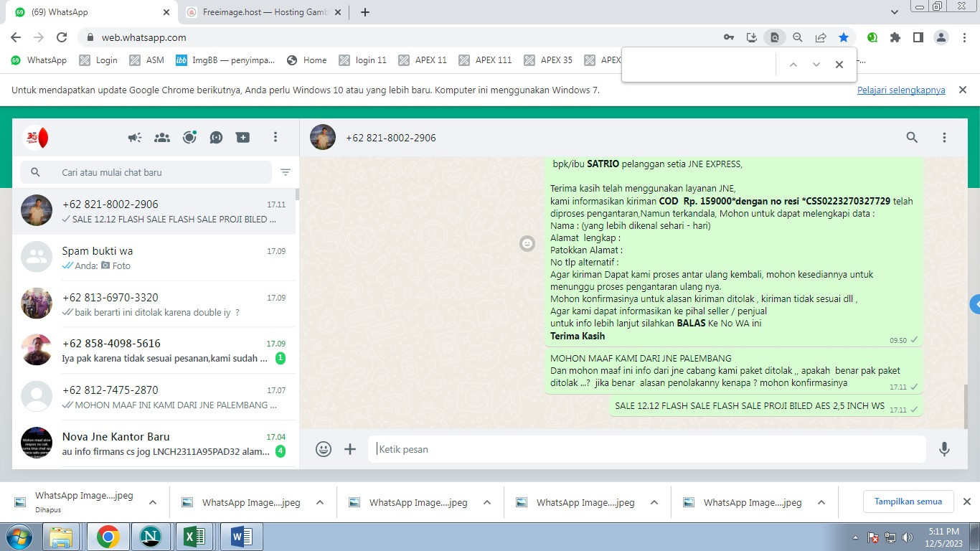Reload the WhatsApp Web page

point(62,37)
